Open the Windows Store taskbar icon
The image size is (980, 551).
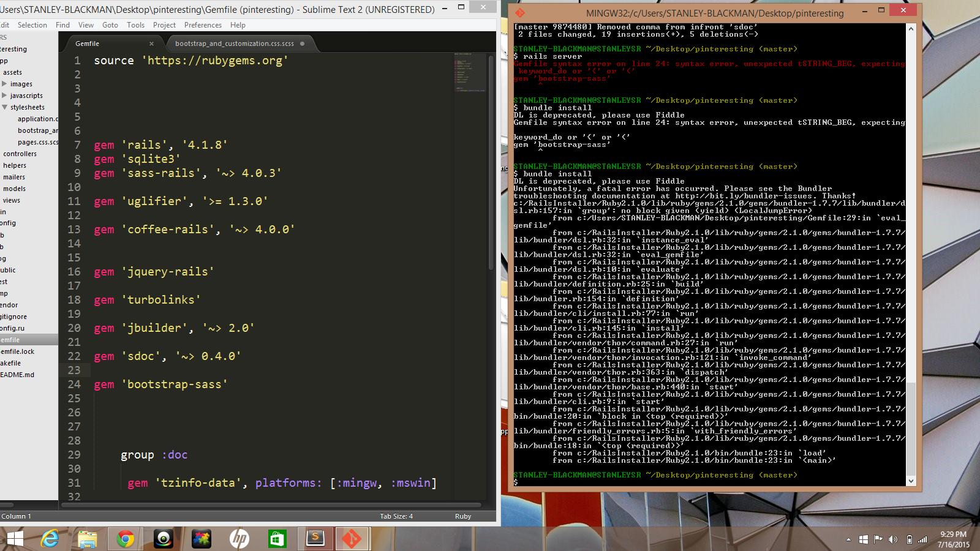(x=277, y=539)
